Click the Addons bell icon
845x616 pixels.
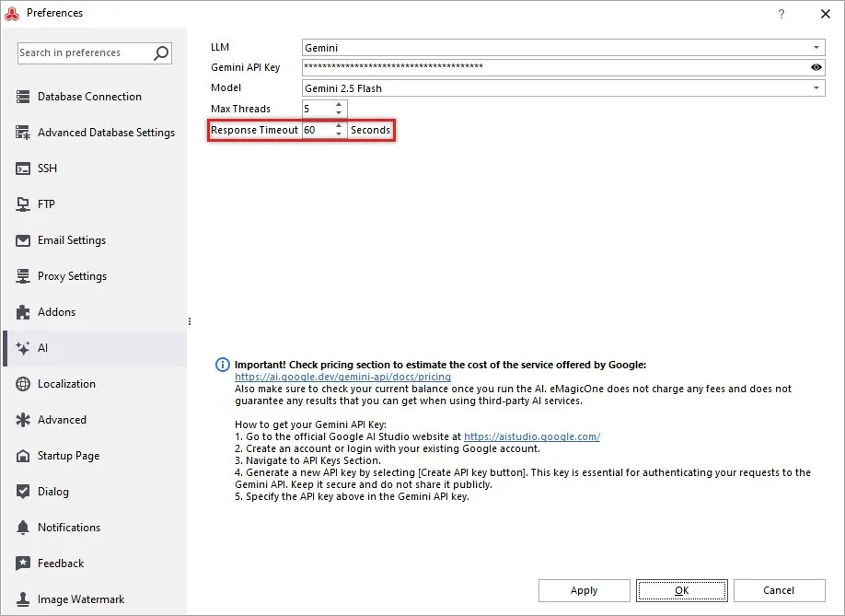(22, 312)
